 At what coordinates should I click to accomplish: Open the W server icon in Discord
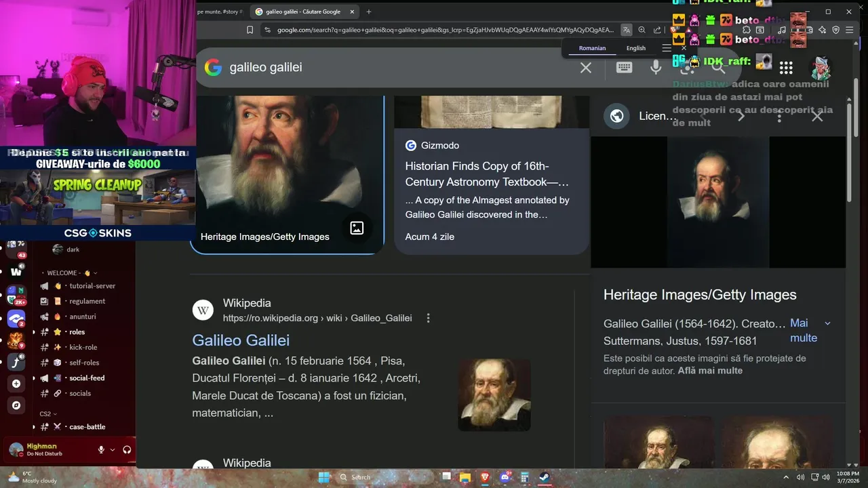pyautogui.click(x=16, y=272)
